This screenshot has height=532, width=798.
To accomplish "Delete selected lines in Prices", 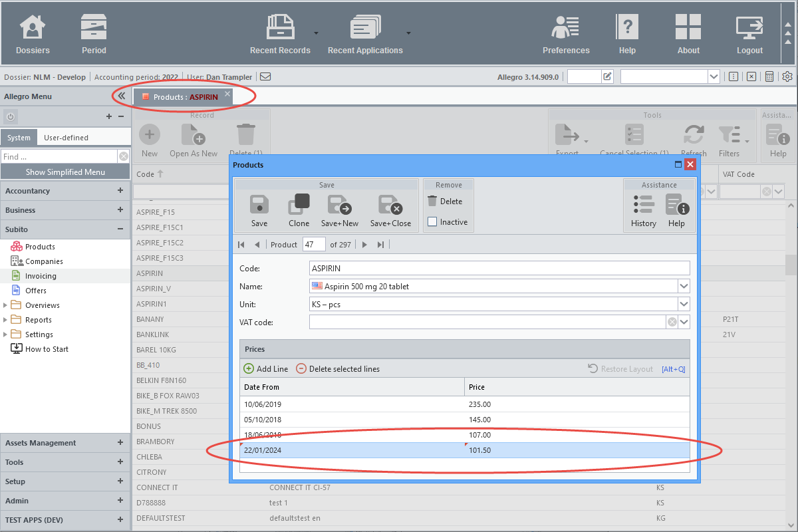I will [338, 368].
